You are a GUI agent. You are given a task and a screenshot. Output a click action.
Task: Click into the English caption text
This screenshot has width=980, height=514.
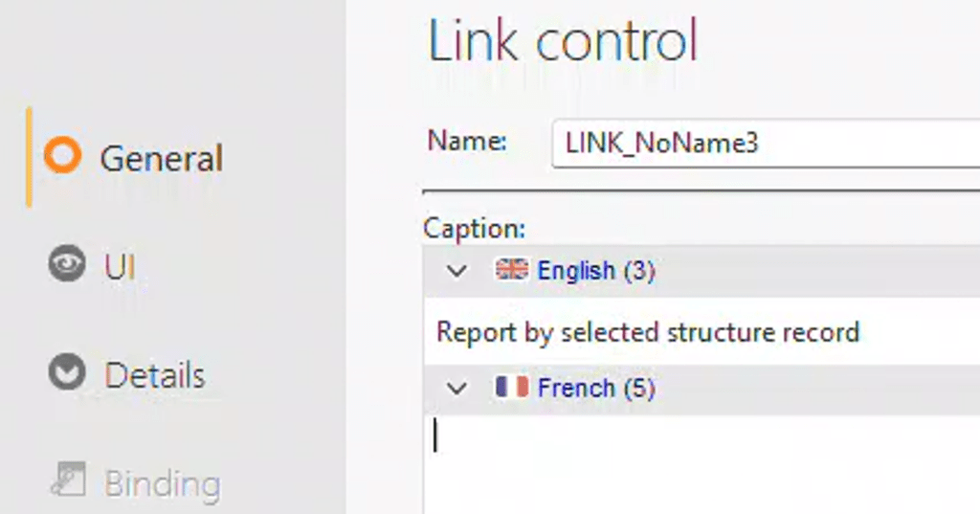pos(648,332)
